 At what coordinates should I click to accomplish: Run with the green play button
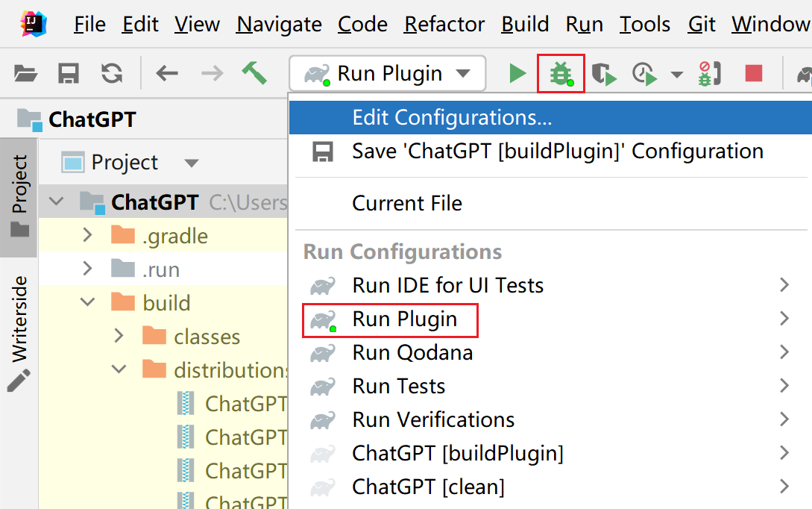click(517, 74)
